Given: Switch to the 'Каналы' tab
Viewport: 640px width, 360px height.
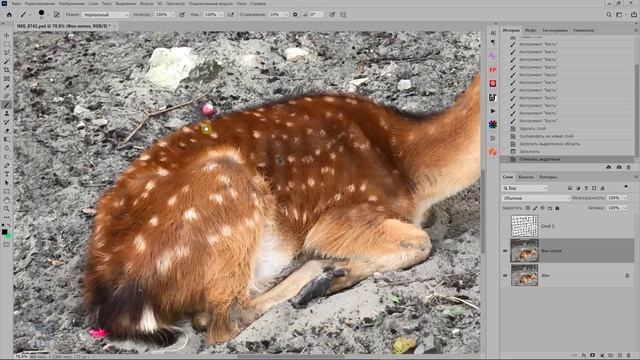Looking at the screenshot, I should [x=526, y=177].
